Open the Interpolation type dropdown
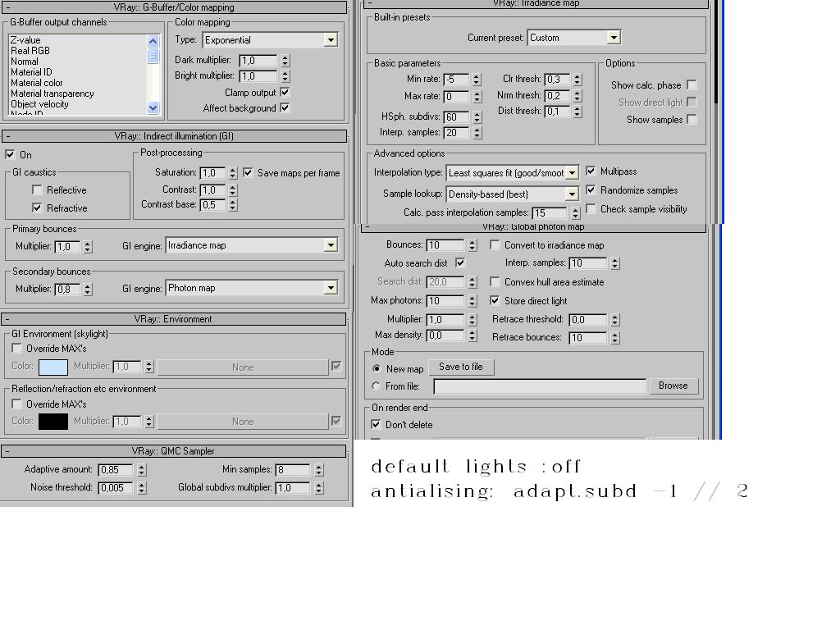The height and width of the screenshot is (630, 840). [x=572, y=173]
